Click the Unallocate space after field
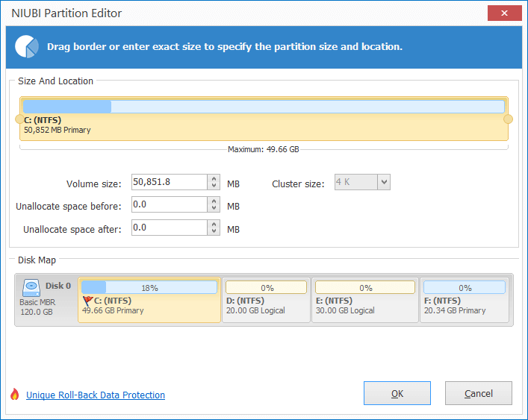The width and height of the screenshot is (528, 420). (x=170, y=228)
